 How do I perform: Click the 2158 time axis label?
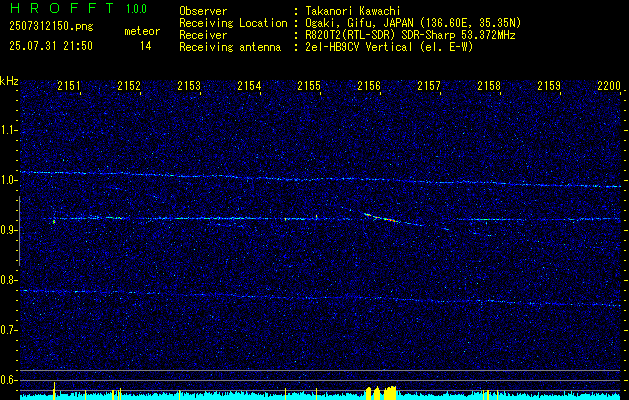pos(489,86)
